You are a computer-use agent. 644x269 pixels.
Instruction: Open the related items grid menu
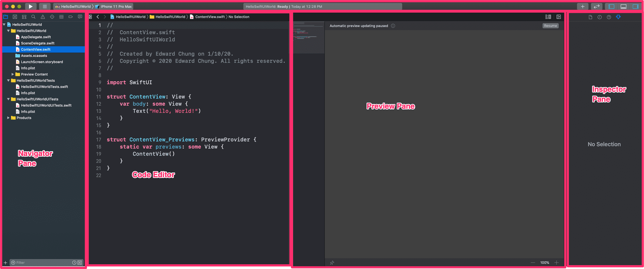(91, 17)
